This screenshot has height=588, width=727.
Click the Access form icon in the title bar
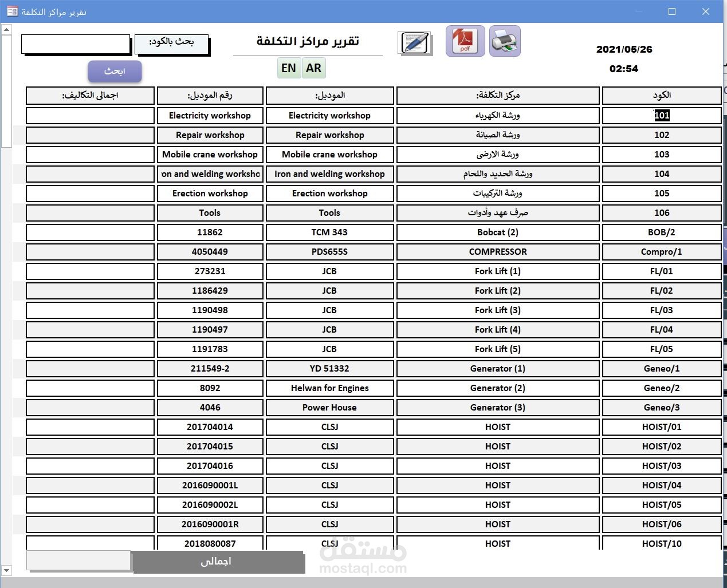coord(12,11)
